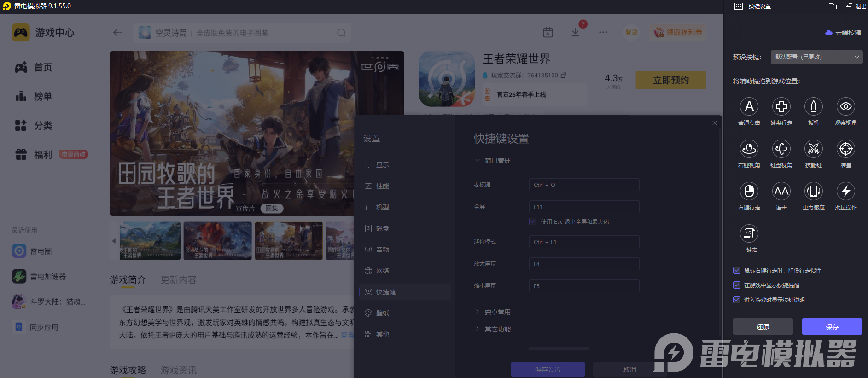The image size is (868, 378).
Task: Toggle 鼠标右键行走时降低行走惯性 checkbox
Action: (x=737, y=270)
